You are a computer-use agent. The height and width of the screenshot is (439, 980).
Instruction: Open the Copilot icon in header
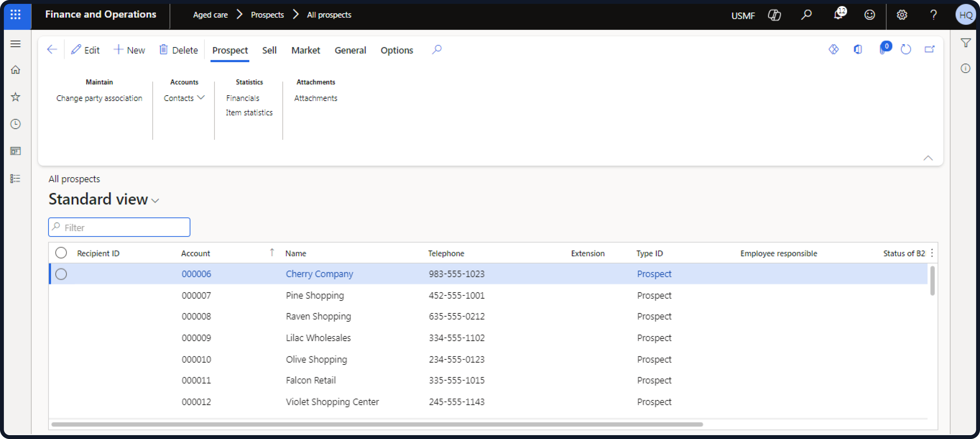click(774, 15)
